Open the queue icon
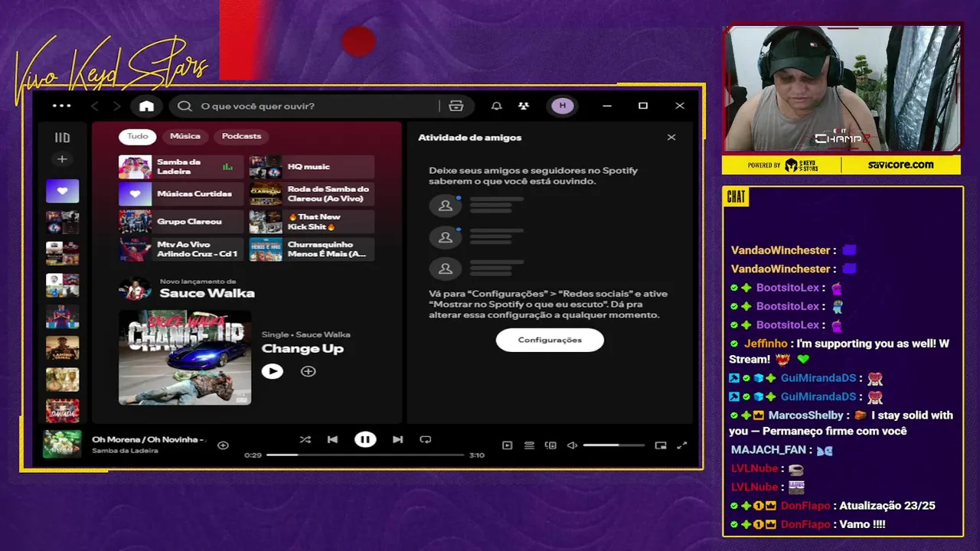This screenshot has height=551, width=980. pyautogui.click(x=529, y=445)
